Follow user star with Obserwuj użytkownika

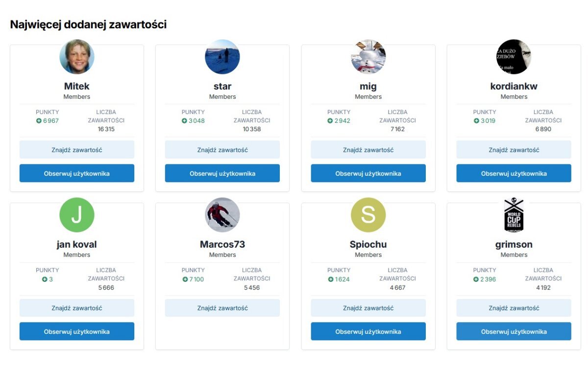pyautogui.click(x=222, y=173)
